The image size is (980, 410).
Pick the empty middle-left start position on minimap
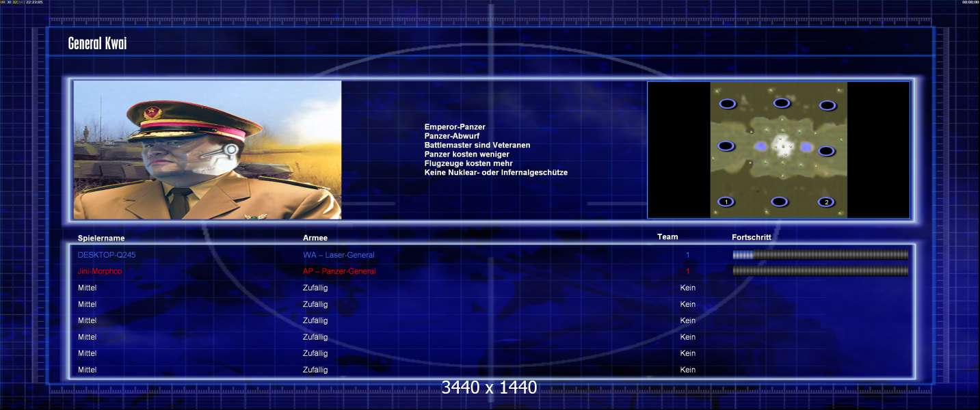click(726, 146)
